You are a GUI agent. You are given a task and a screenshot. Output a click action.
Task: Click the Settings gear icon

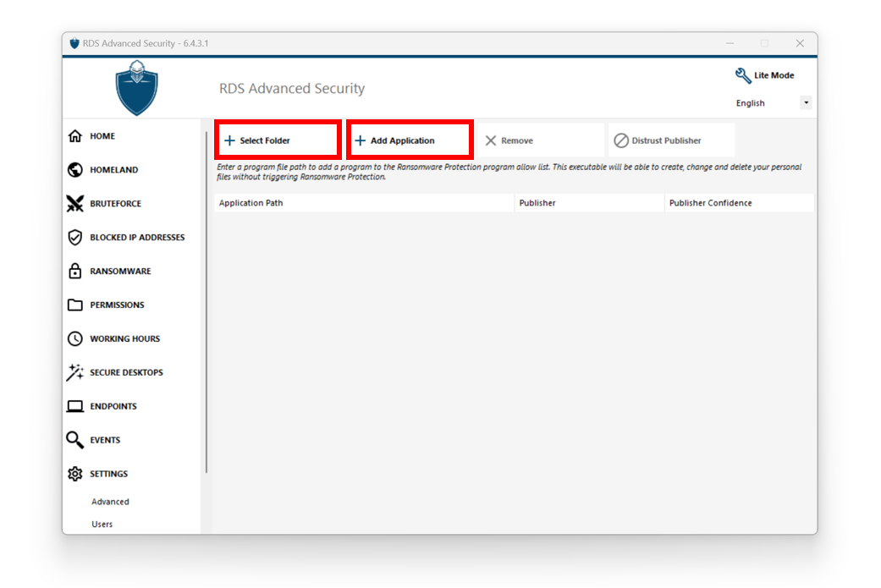pyautogui.click(x=74, y=474)
